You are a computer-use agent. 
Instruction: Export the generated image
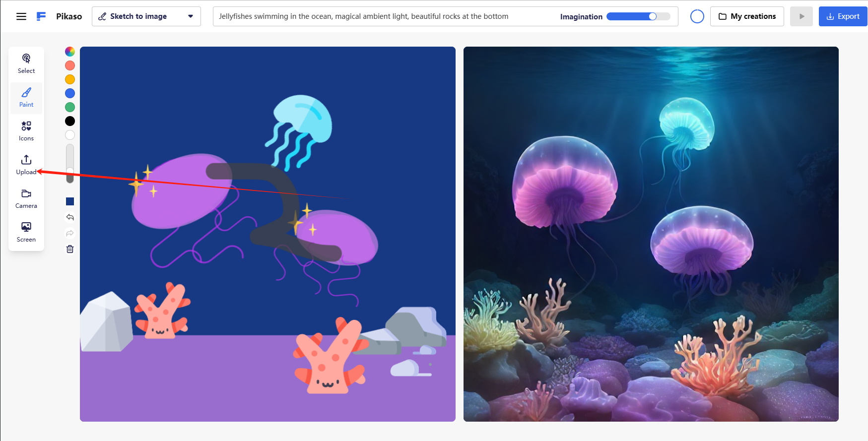tap(843, 16)
